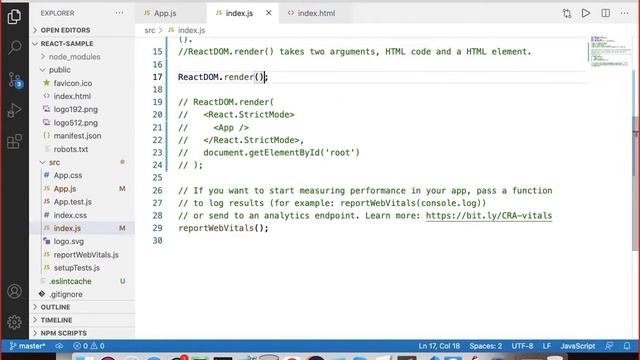
Task: Open editor more actions ellipsis
Action: click(x=624, y=13)
